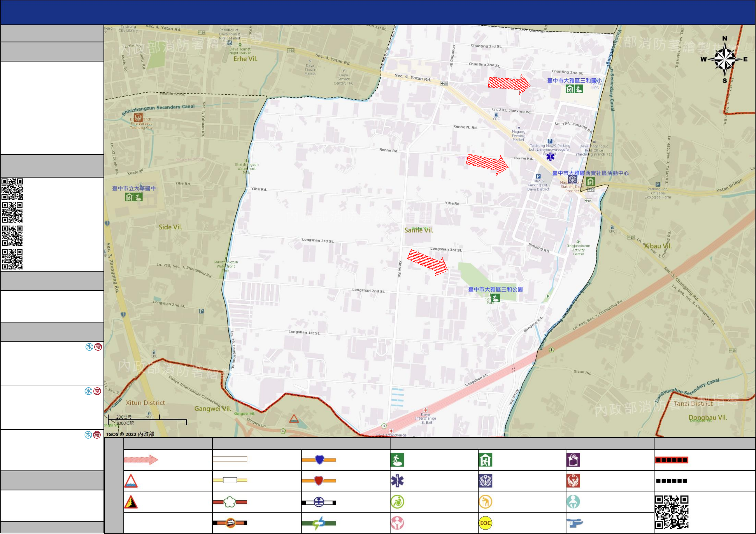
Task: Click the shelter icon at 臺中市大雅區三和公園
Action: pos(495,298)
